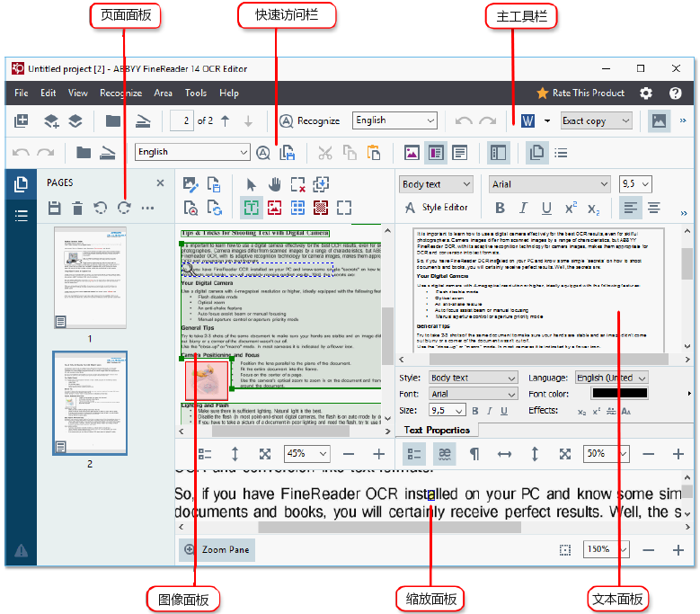
Task: Open the Arial font dropdown
Action: point(549,183)
